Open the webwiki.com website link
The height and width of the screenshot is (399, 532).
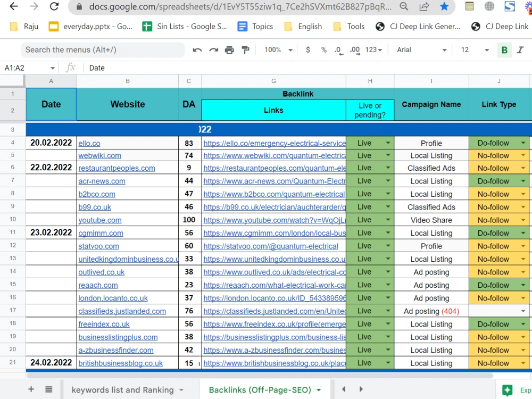point(100,155)
